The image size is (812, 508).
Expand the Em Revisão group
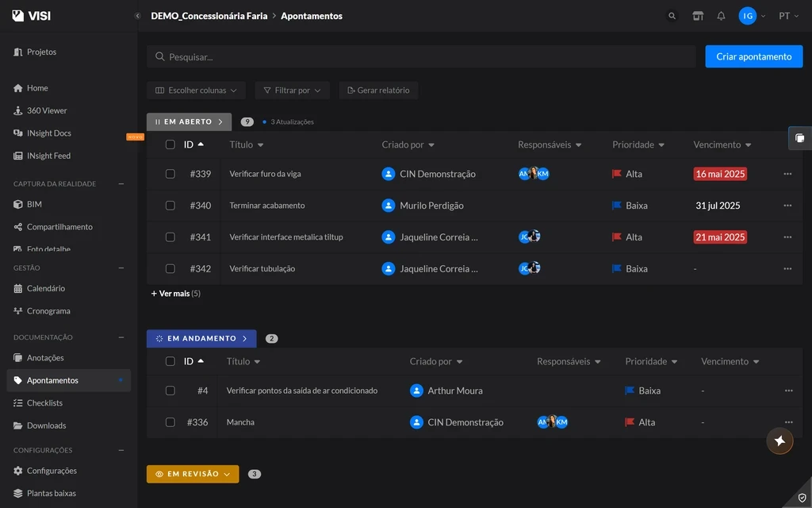pos(193,474)
